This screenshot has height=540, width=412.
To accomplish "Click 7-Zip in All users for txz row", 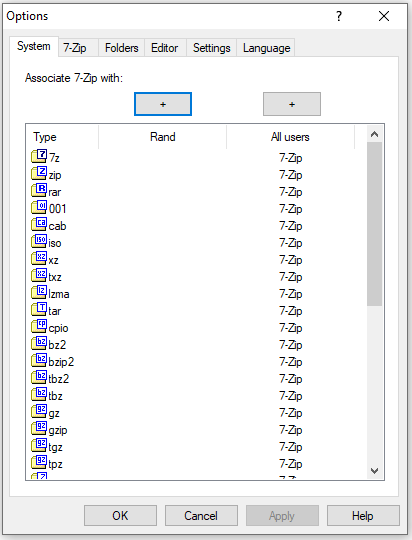I will click(291, 277).
